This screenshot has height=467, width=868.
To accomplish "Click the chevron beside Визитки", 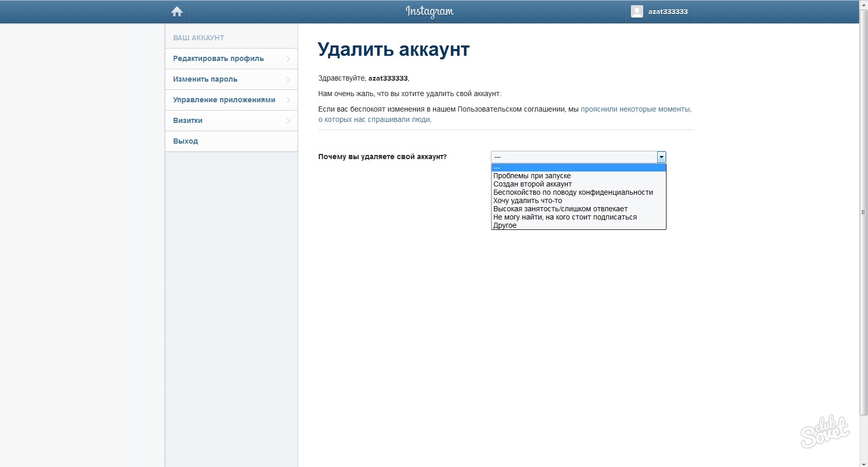I will tap(288, 121).
